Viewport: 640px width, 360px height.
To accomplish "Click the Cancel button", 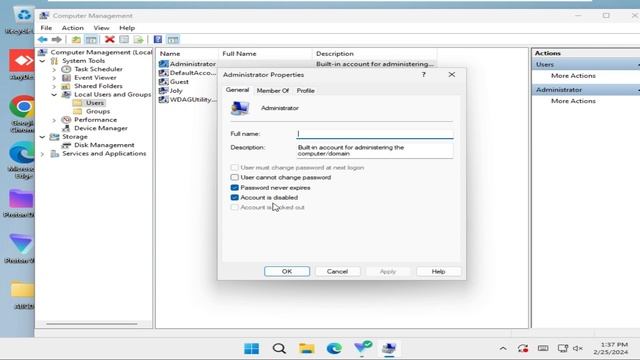I will (x=337, y=271).
